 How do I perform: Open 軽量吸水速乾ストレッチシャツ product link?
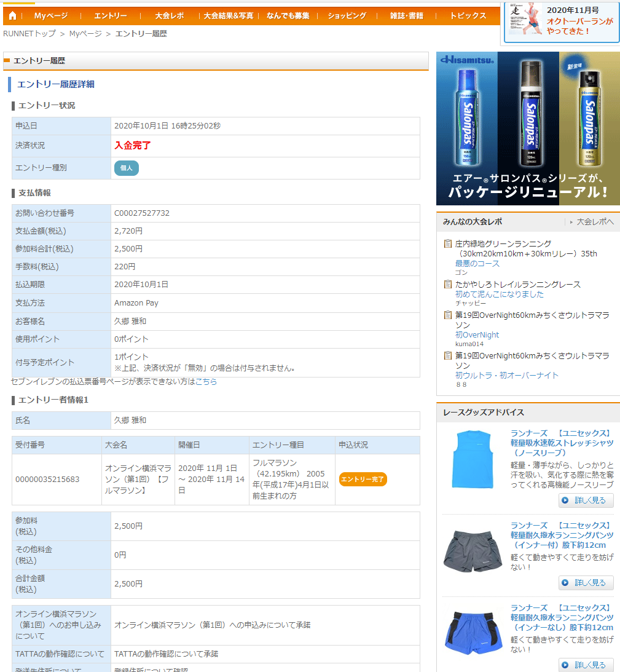(x=562, y=443)
